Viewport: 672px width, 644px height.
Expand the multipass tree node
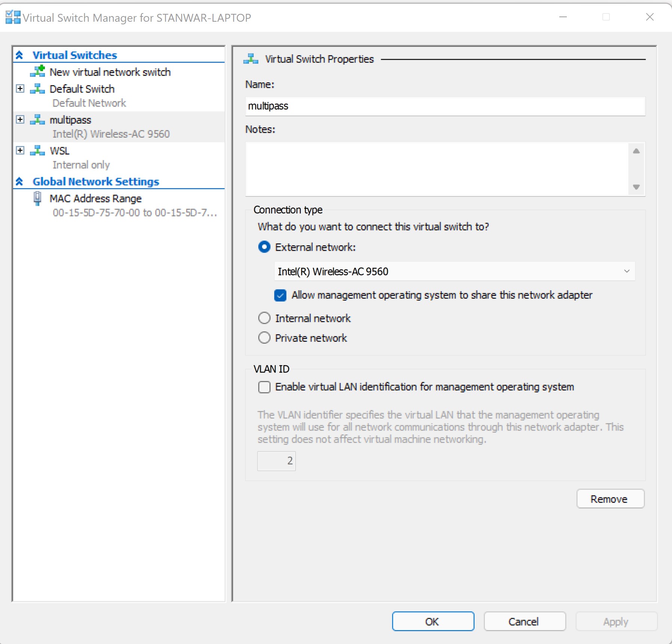(20, 120)
